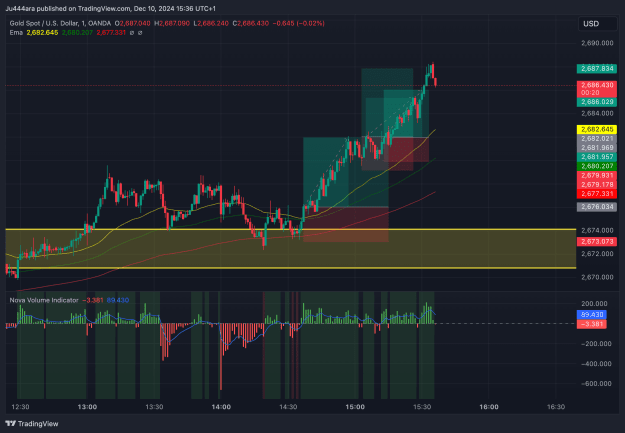Click the 14:00 time axis label
Viewport: 625px width, 433px height.
coord(221,407)
